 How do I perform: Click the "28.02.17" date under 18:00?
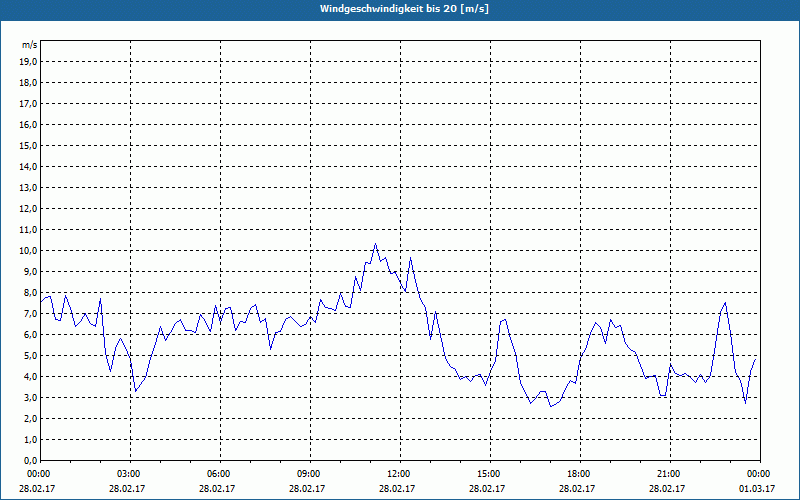tap(577, 488)
